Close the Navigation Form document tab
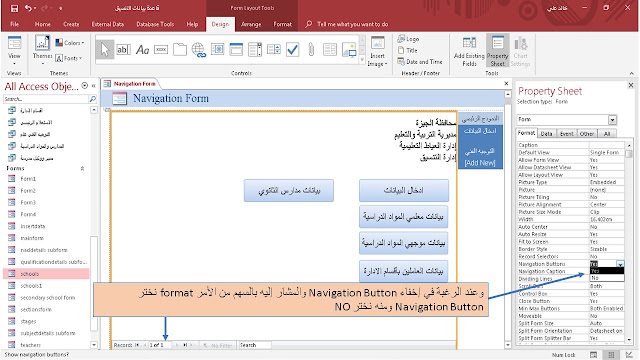Image resolution: width=640 pixels, height=360 pixels. tap(507, 83)
